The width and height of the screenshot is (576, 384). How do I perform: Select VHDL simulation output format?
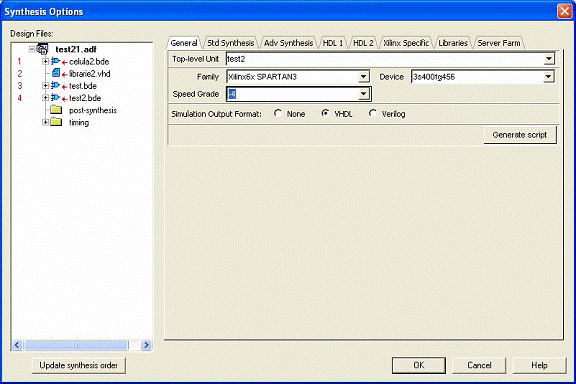[x=325, y=113]
